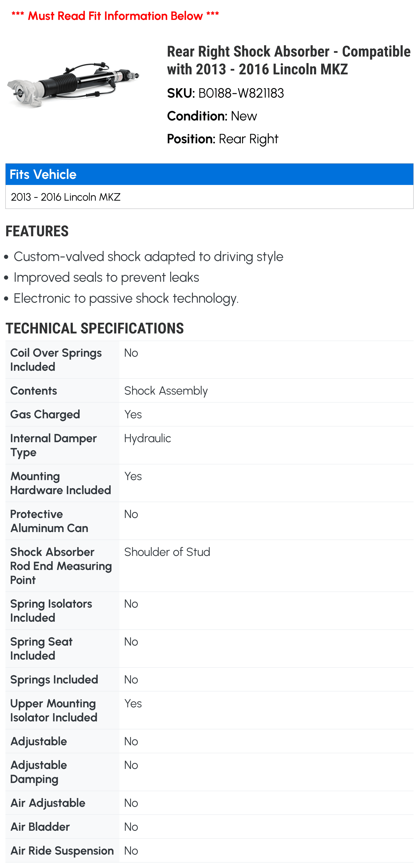Click the Coil Over Springs Included label
Screen dimensions: 419x868
pos(56,360)
